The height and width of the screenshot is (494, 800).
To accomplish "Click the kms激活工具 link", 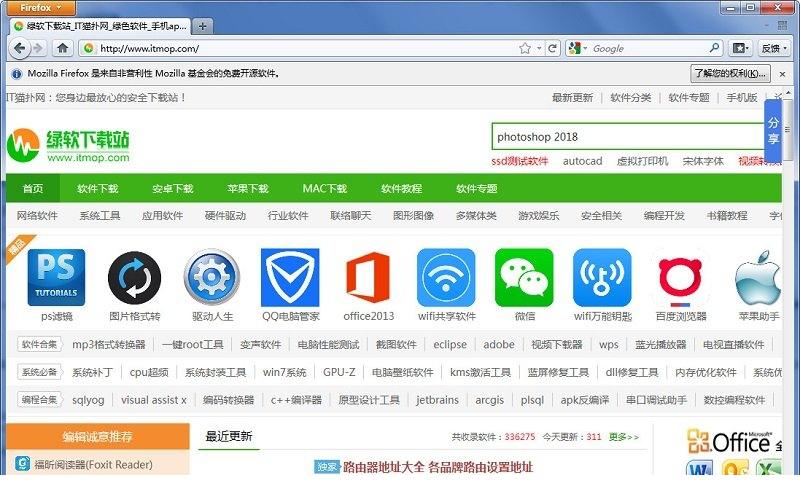I will 480,372.
